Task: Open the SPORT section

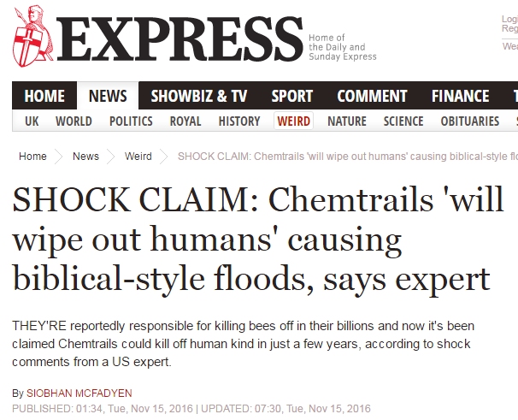Action: pos(292,96)
